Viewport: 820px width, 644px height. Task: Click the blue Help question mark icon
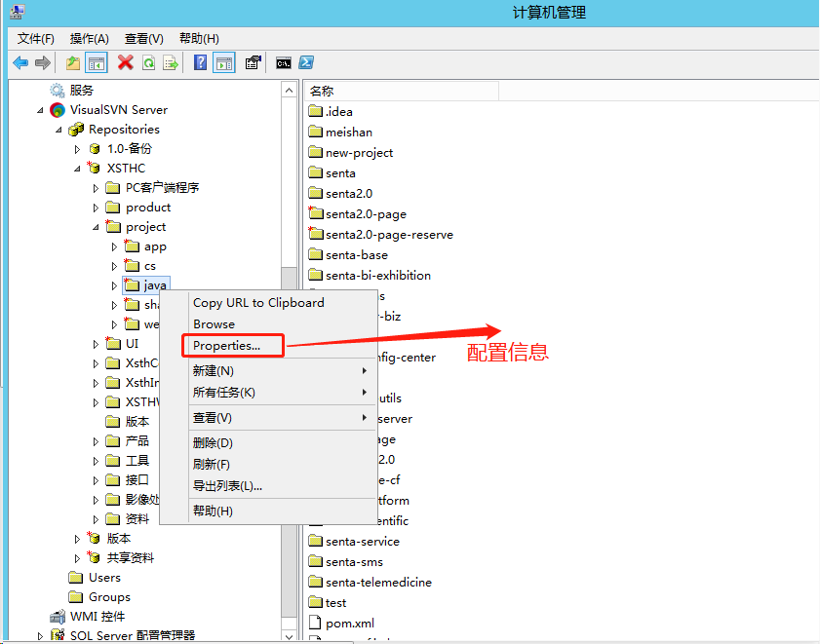200,62
